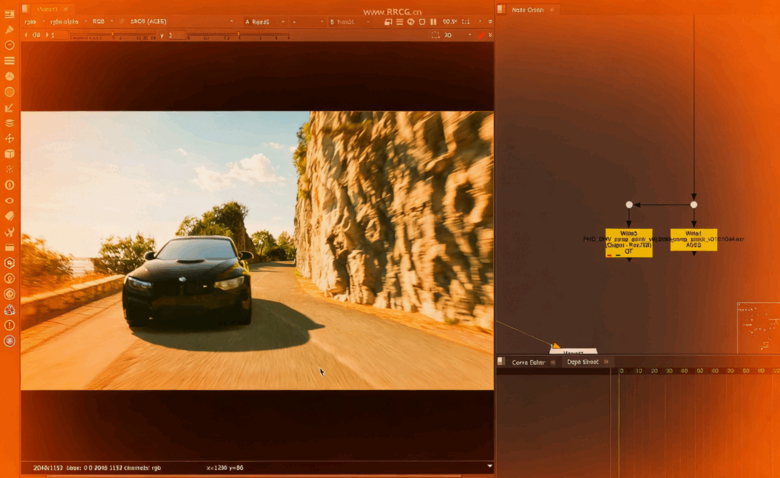Image resolution: width=780 pixels, height=478 pixels.
Task: Click the Merge nodes layers icon
Action: [9, 123]
